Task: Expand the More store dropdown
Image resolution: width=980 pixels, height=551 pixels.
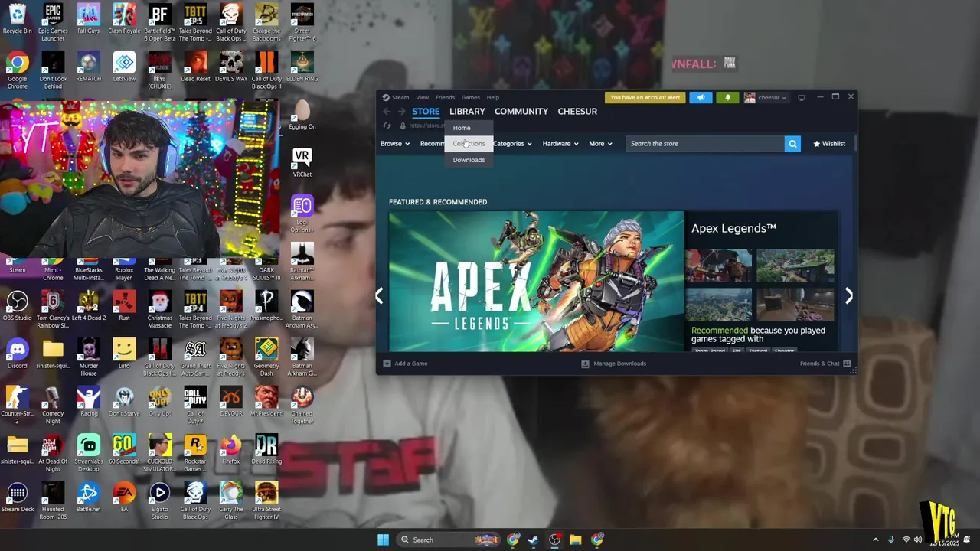Action: point(600,144)
